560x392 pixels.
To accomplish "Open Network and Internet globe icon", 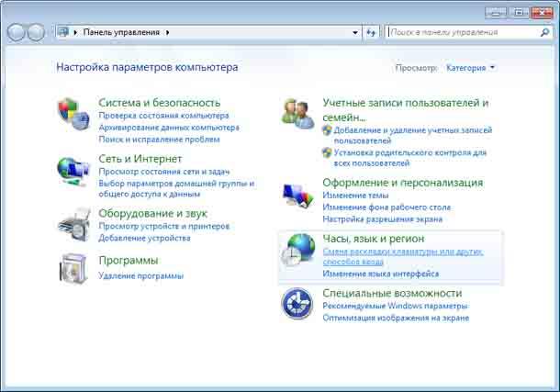I will point(73,172).
